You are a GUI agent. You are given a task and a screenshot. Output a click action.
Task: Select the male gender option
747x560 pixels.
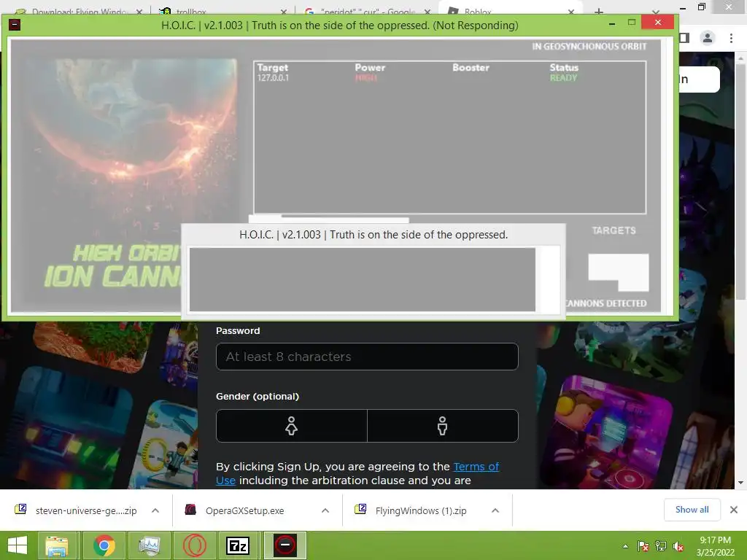[x=443, y=426]
